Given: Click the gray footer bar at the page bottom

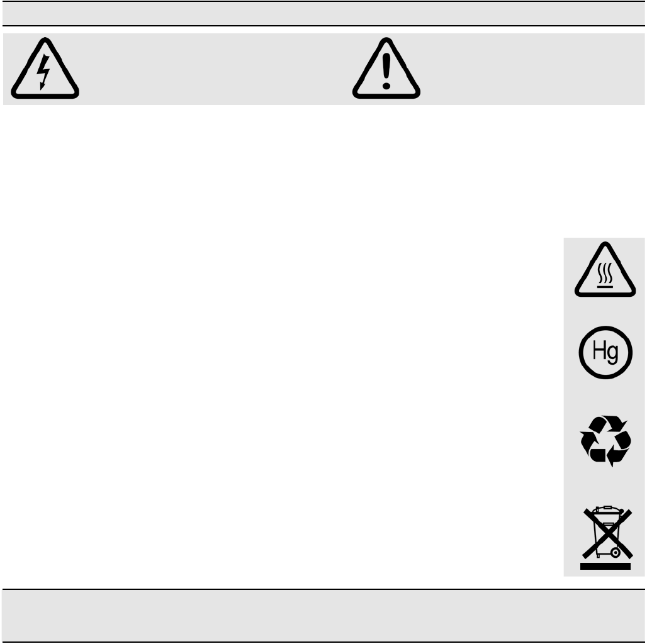Looking at the screenshot, I should click(323, 616).
